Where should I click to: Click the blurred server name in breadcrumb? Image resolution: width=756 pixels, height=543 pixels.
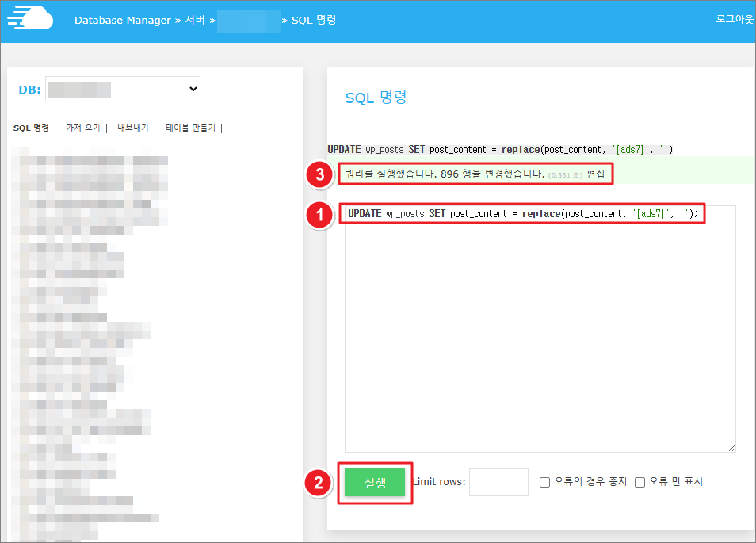(249, 21)
